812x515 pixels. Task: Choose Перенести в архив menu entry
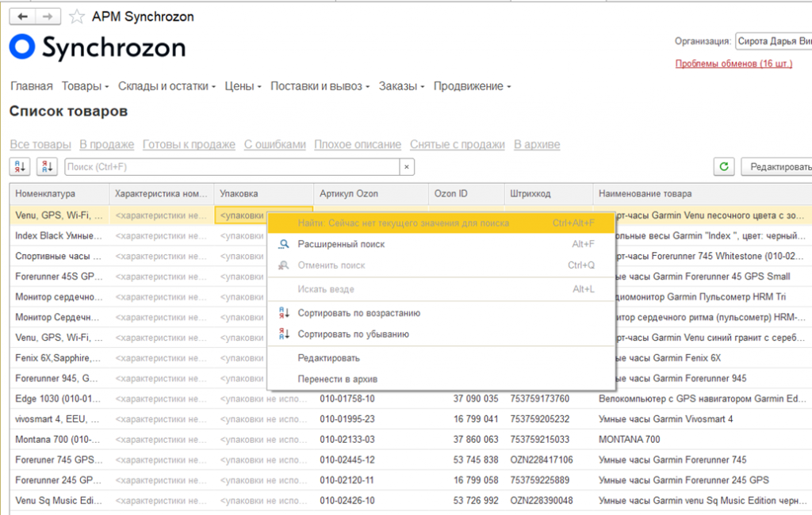[x=441, y=379]
